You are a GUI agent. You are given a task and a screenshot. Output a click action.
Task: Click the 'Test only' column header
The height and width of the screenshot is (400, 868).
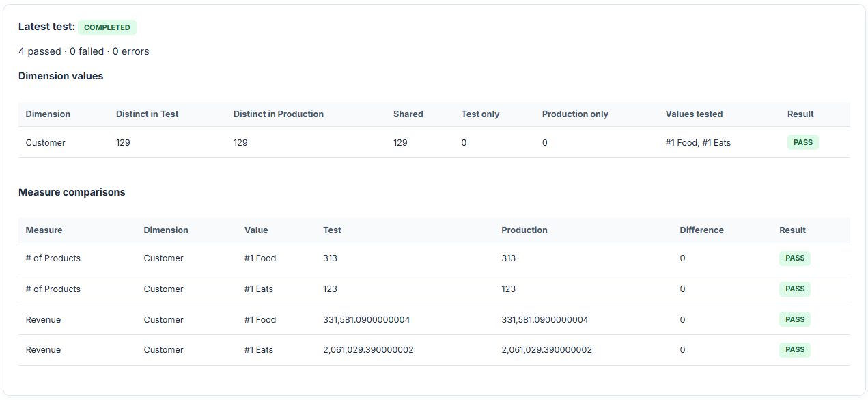coord(481,114)
